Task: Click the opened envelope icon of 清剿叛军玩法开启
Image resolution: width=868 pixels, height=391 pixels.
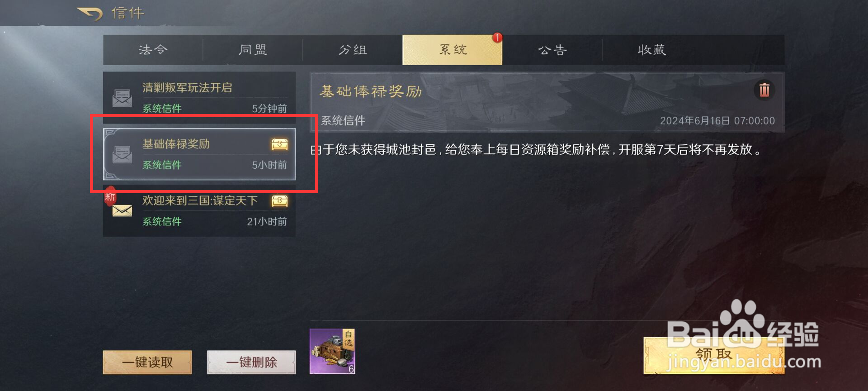Action: 122,98
